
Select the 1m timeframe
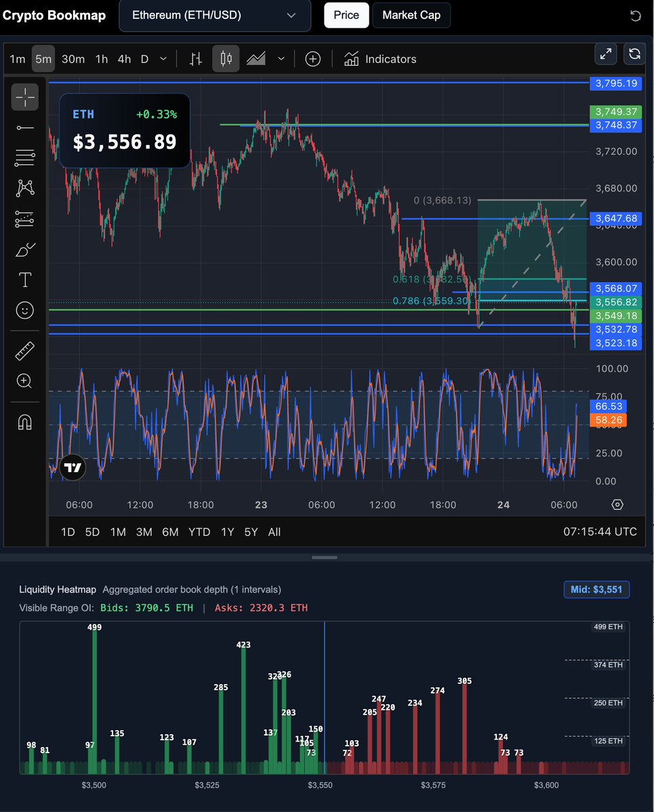coord(18,59)
